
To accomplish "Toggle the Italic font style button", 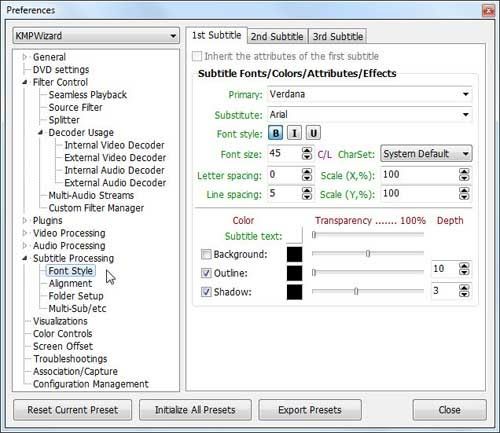I will [x=294, y=133].
